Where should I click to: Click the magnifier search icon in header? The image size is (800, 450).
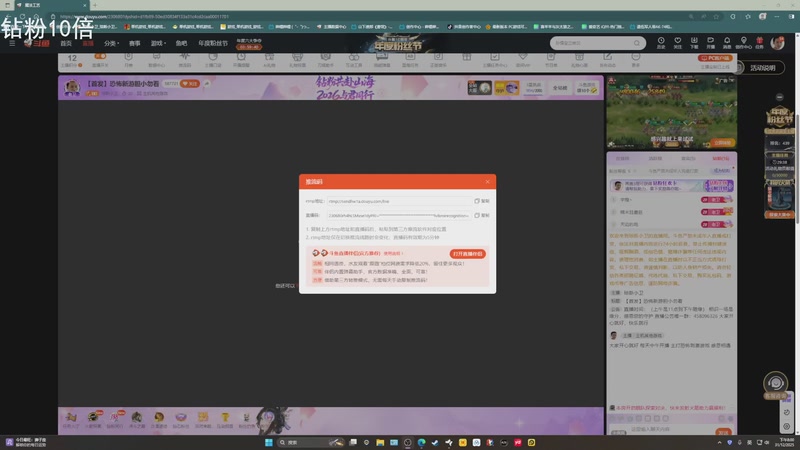pos(637,43)
